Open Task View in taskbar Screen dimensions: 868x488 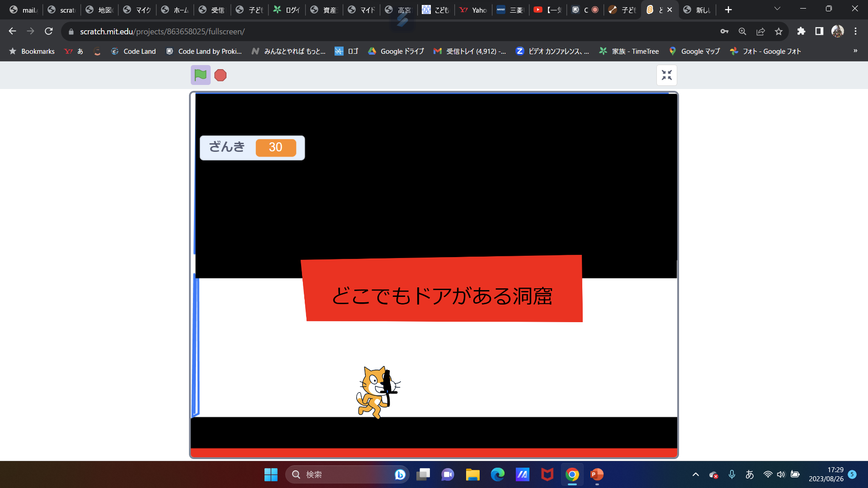(423, 474)
